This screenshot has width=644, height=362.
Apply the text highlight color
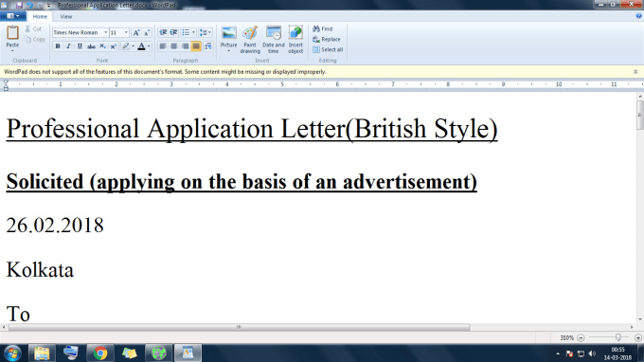[126, 46]
